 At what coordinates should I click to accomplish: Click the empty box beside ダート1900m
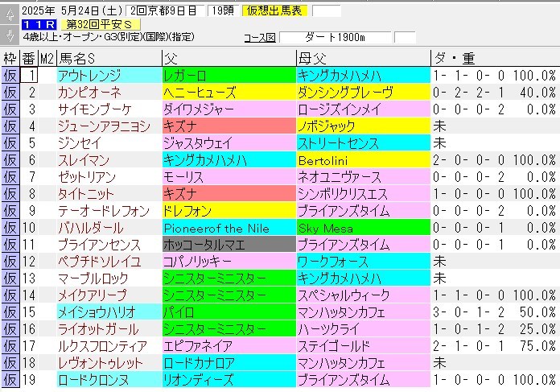(x=405, y=37)
